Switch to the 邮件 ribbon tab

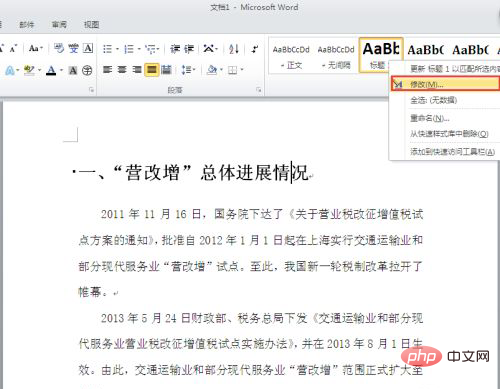click(x=27, y=24)
